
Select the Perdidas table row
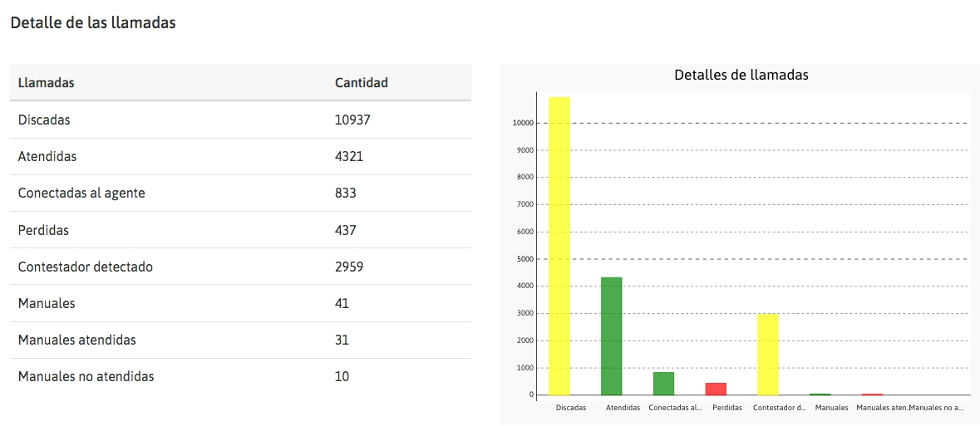coord(240,231)
